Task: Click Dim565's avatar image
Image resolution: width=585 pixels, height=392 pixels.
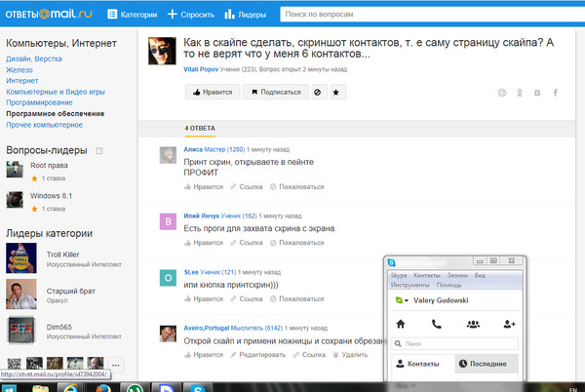Action: tap(21, 331)
